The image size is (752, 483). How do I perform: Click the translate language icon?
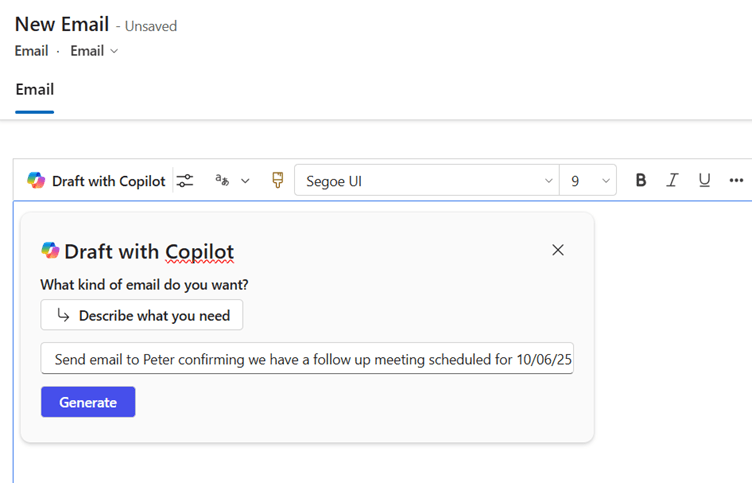(222, 180)
